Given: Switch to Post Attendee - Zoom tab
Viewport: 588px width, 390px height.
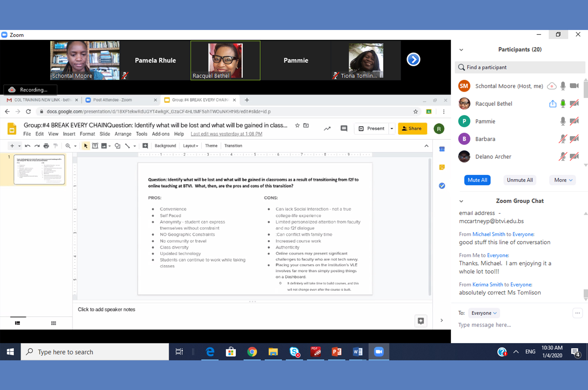Looking at the screenshot, I should tap(121, 100).
